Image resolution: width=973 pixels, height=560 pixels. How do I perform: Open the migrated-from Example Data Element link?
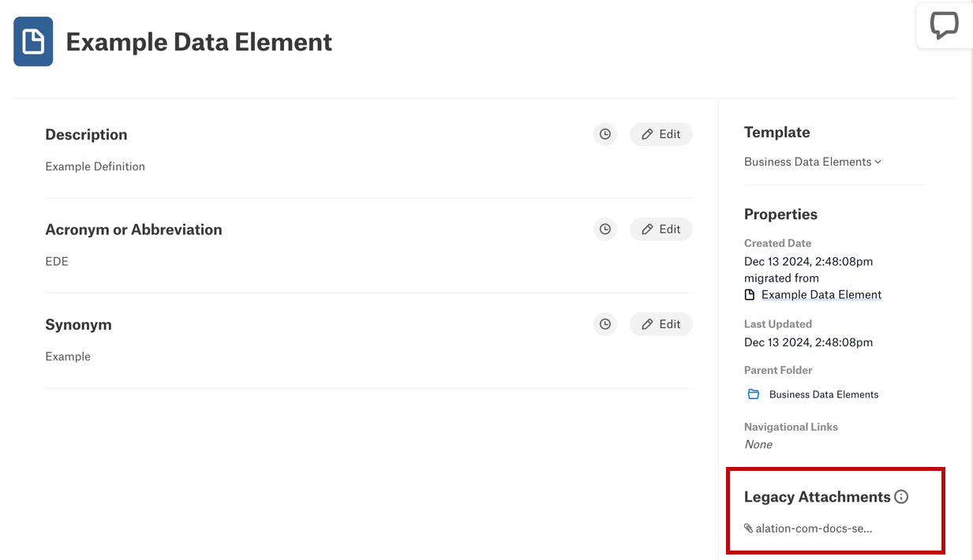821,295
